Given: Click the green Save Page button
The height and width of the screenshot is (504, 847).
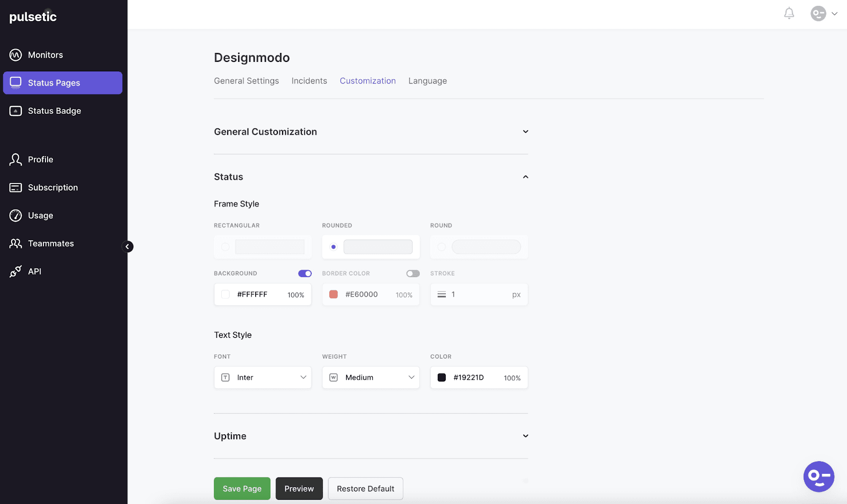Looking at the screenshot, I should (242, 489).
